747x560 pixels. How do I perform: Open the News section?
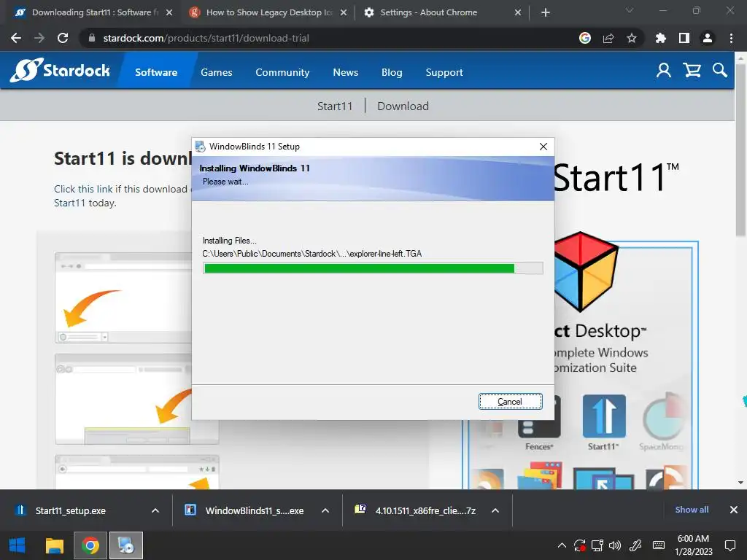tap(345, 72)
